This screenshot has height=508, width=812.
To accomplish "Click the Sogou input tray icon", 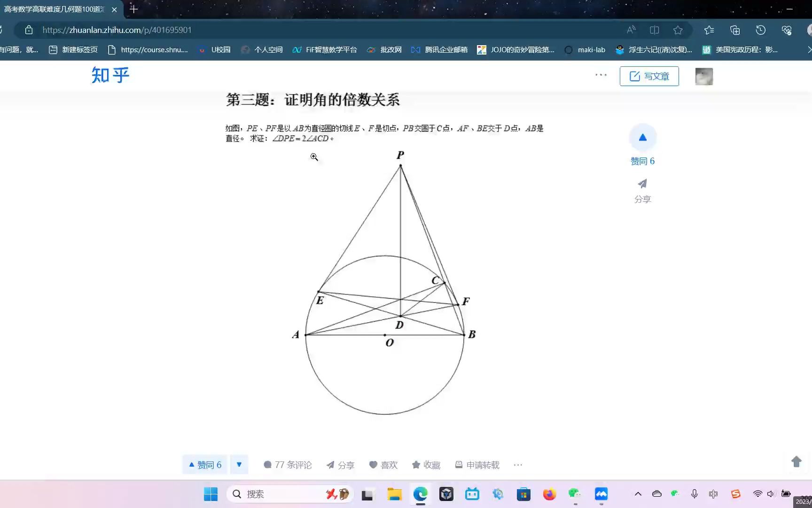I will pyautogui.click(x=736, y=494).
